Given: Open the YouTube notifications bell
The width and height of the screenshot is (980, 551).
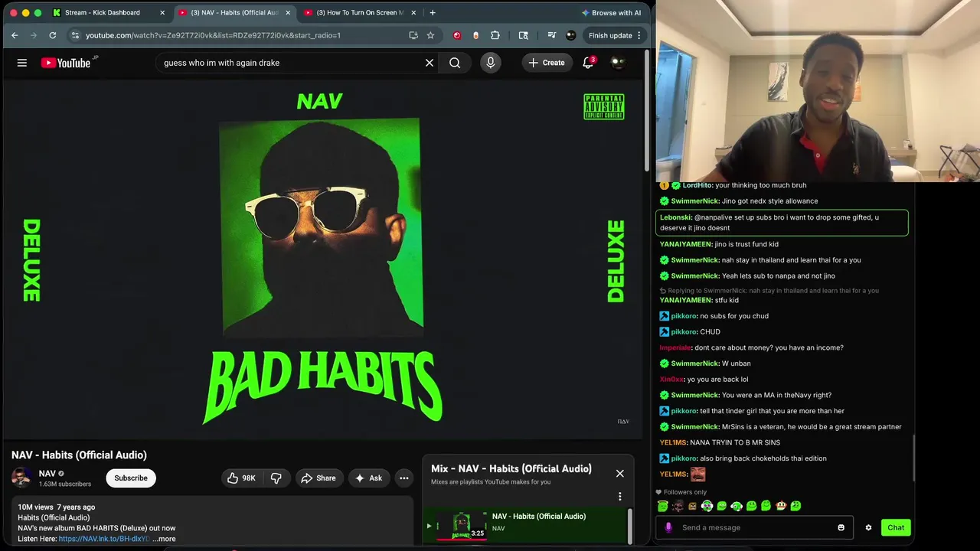Looking at the screenshot, I should tap(588, 63).
